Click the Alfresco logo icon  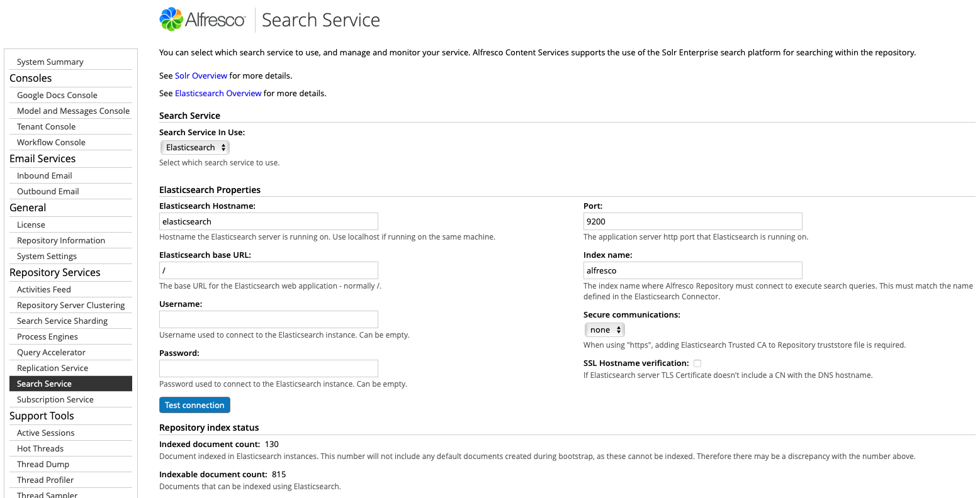(171, 19)
